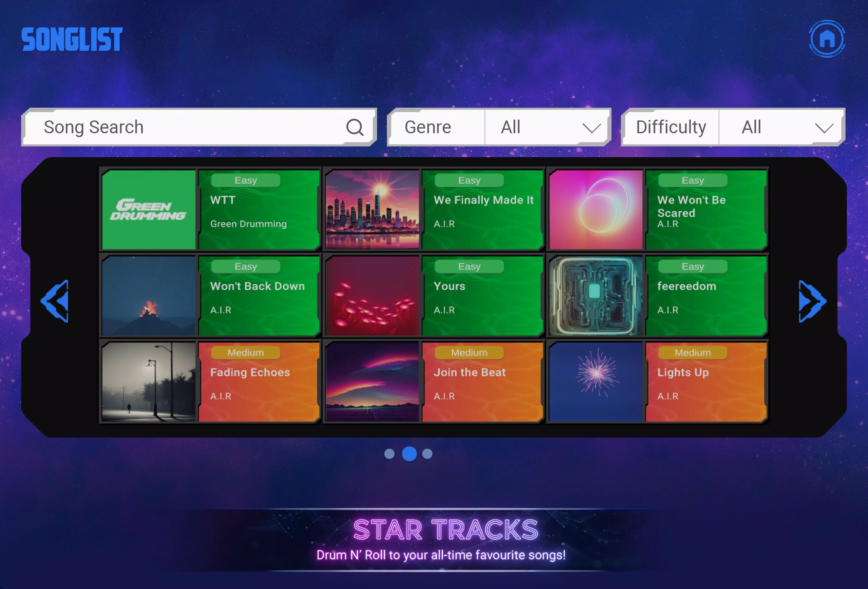Click the home icon button
The width and height of the screenshot is (868, 589).
tap(827, 39)
